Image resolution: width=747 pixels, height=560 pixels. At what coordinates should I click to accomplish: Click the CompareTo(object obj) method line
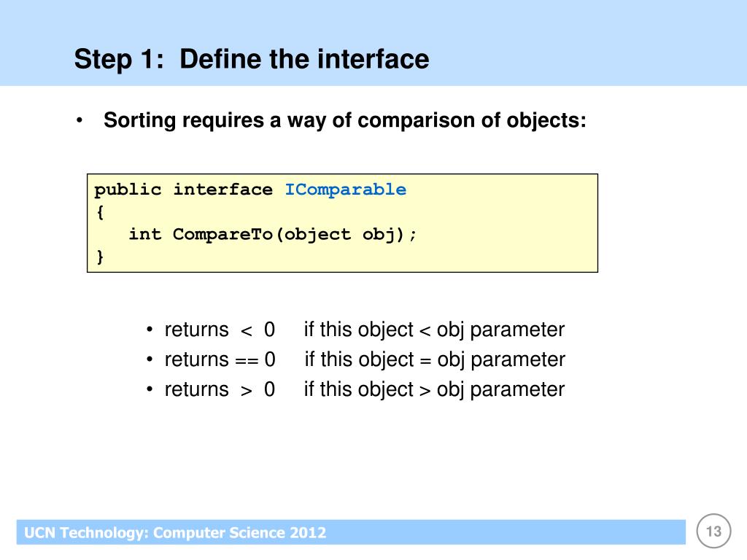tap(273, 234)
